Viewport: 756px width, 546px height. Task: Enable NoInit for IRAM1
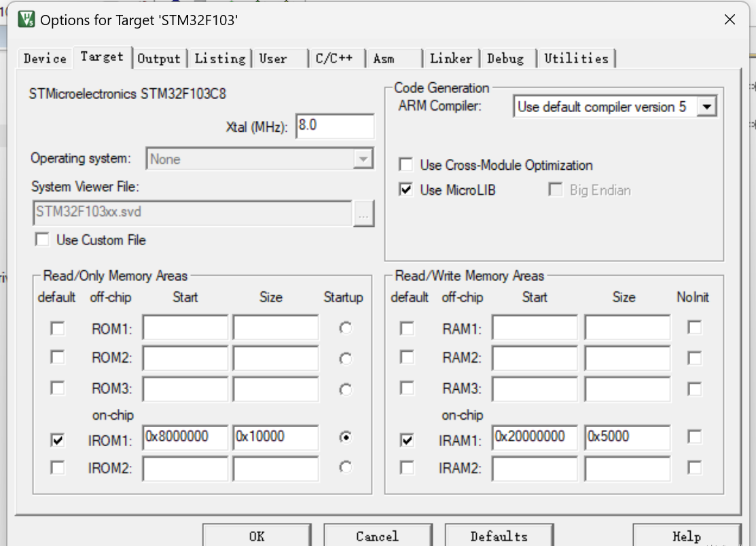point(694,439)
